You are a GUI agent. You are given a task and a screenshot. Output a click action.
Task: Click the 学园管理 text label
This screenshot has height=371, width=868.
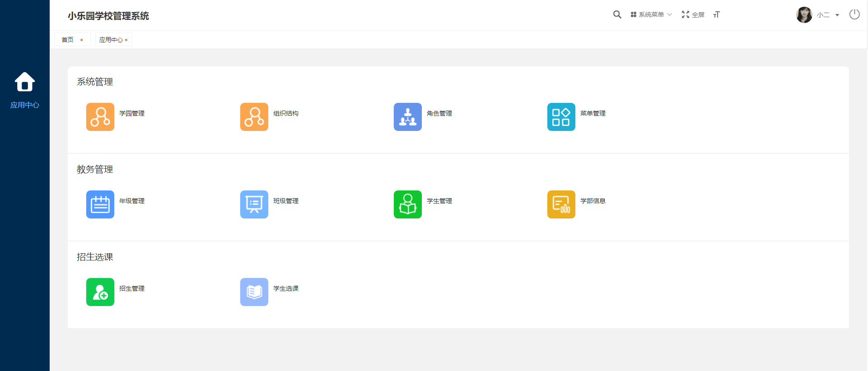[x=132, y=113]
